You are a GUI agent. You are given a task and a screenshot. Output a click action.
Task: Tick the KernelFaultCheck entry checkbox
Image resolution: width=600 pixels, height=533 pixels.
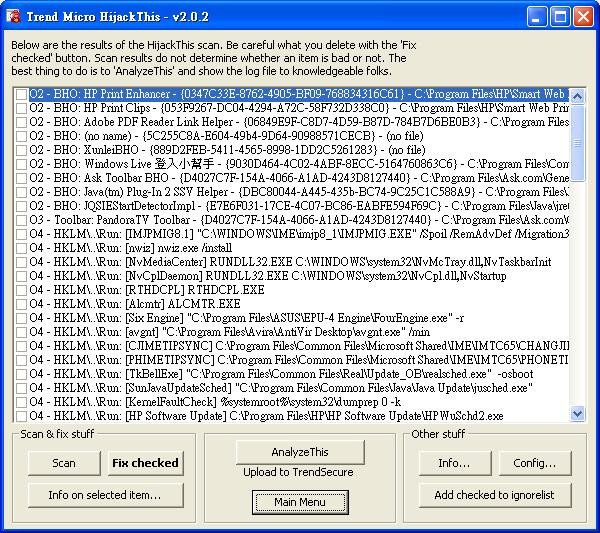[21, 402]
